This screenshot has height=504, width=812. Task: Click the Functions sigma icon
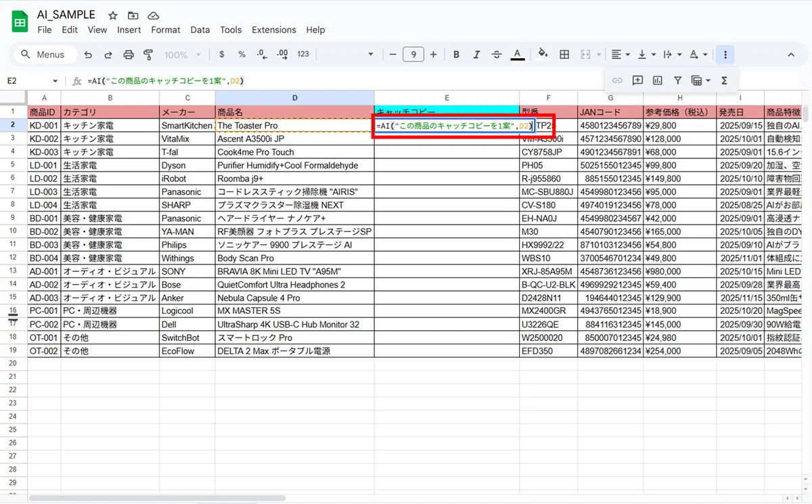click(x=724, y=81)
